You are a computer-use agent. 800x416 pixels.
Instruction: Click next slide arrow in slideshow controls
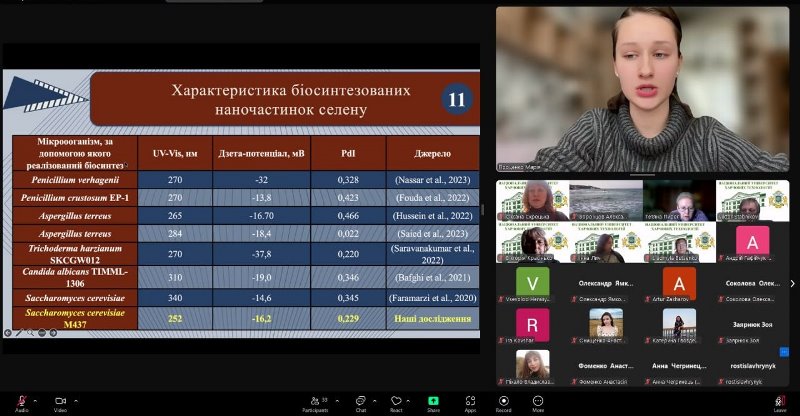tap(53, 333)
